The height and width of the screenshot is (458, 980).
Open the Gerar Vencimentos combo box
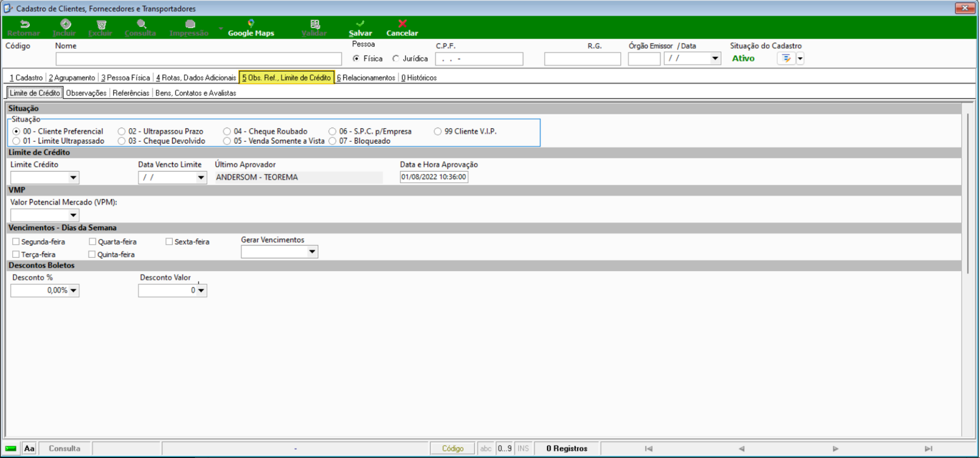(312, 252)
